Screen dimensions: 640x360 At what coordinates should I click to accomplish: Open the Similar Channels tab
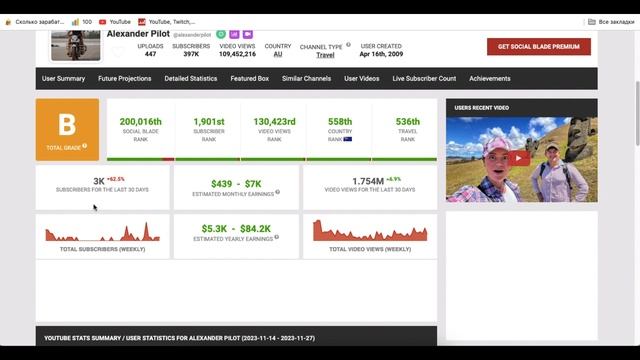click(x=306, y=78)
